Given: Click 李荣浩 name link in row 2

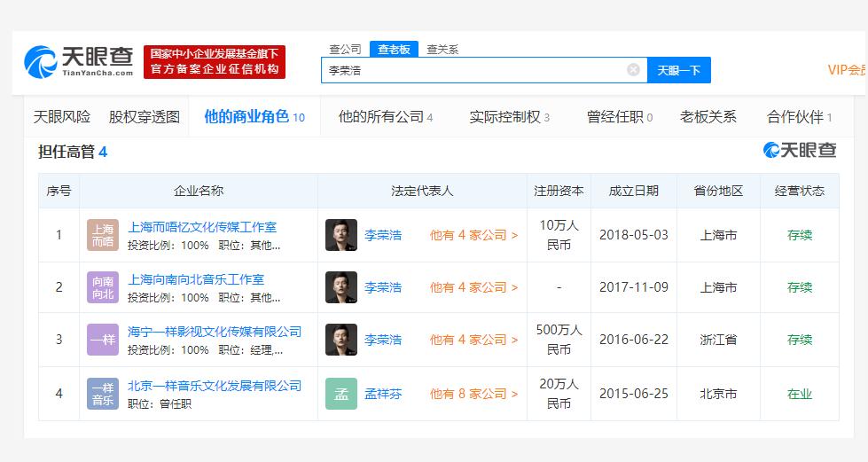Looking at the screenshot, I should 383,287.
